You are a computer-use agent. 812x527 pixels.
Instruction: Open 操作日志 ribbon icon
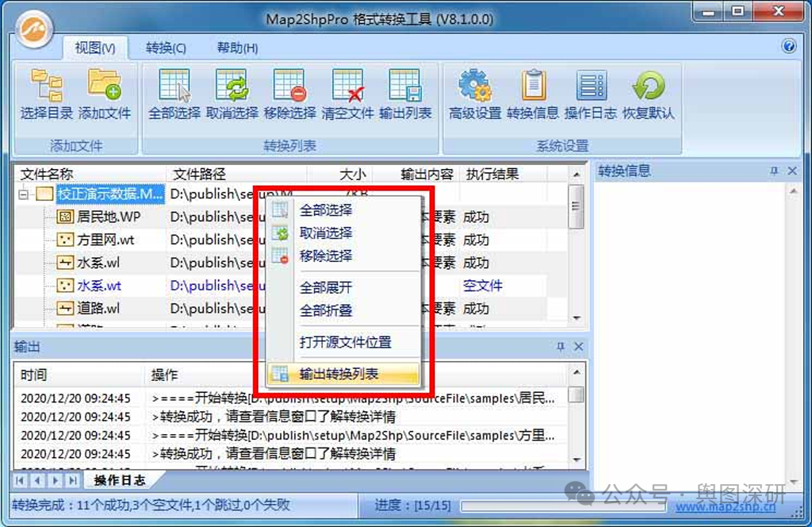coord(591,86)
